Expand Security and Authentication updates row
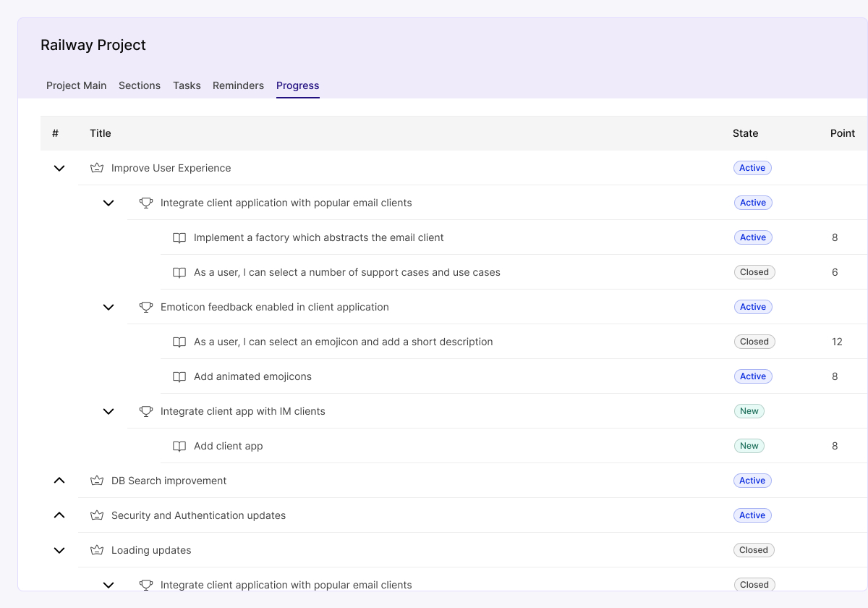868x608 pixels. click(x=59, y=515)
